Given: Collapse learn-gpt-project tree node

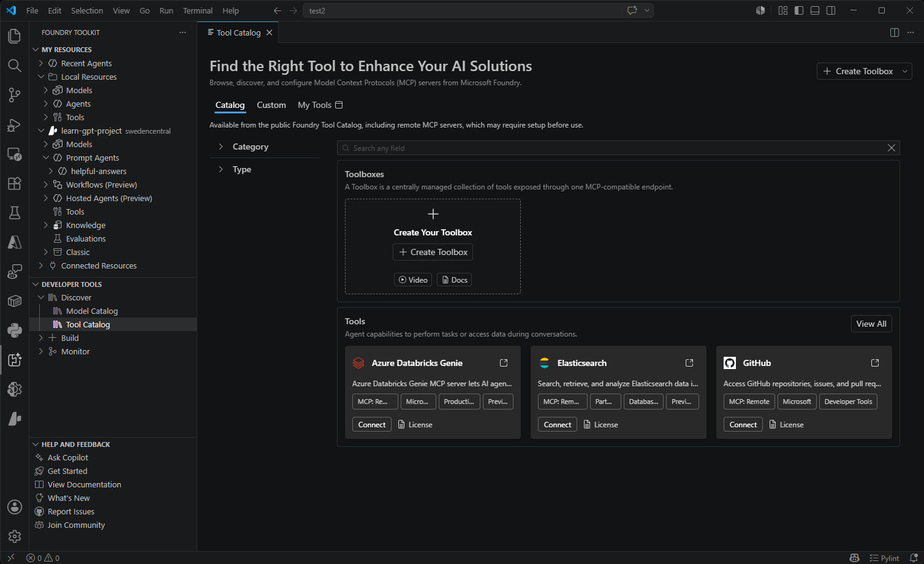Looking at the screenshot, I should (x=41, y=131).
